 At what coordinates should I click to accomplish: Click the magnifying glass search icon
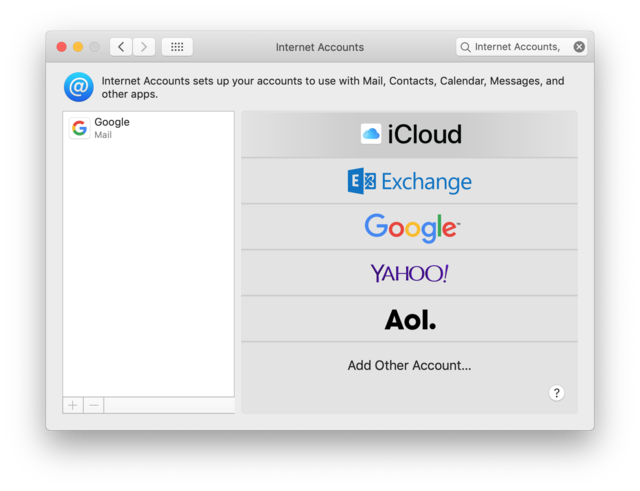coord(465,47)
